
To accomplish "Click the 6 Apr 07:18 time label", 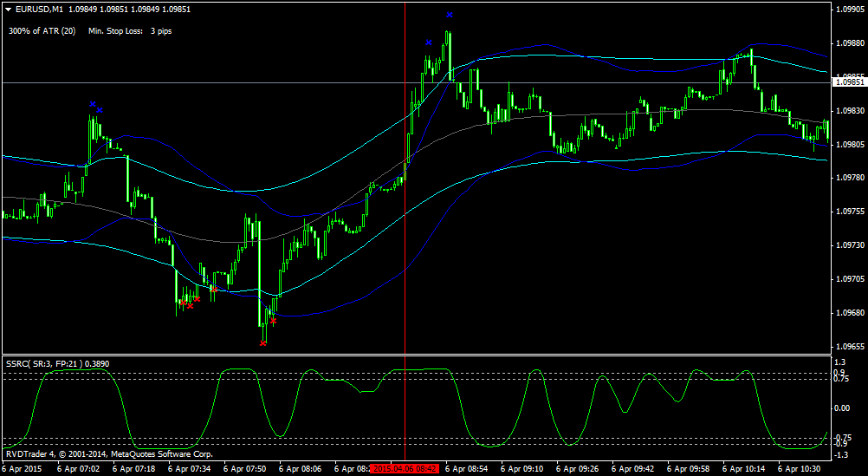I will point(134,469).
